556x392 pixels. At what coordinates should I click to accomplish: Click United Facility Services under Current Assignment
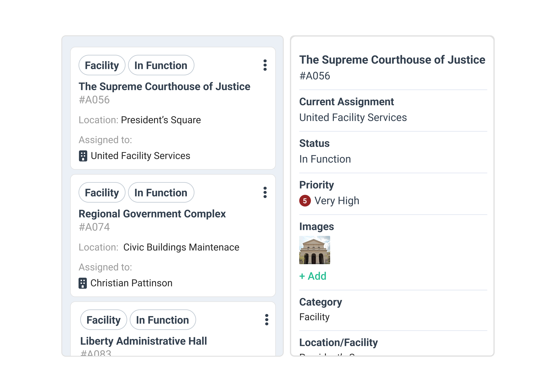point(353,117)
